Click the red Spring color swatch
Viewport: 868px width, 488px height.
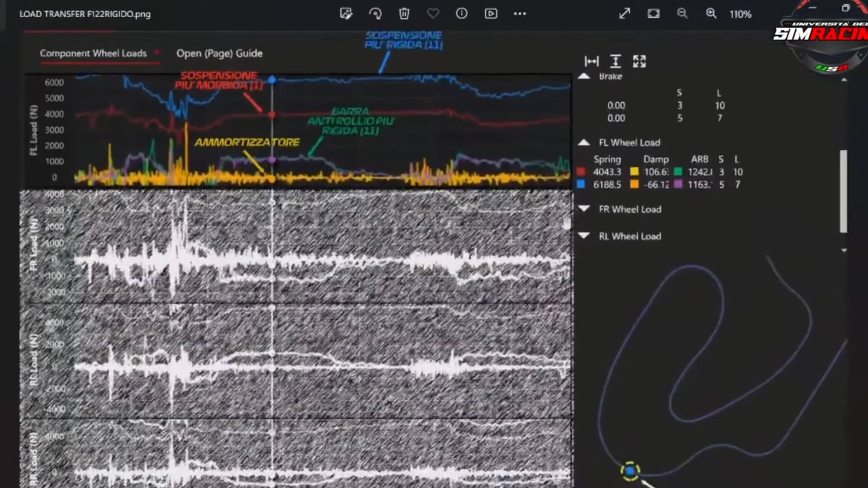(x=581, y=172)
